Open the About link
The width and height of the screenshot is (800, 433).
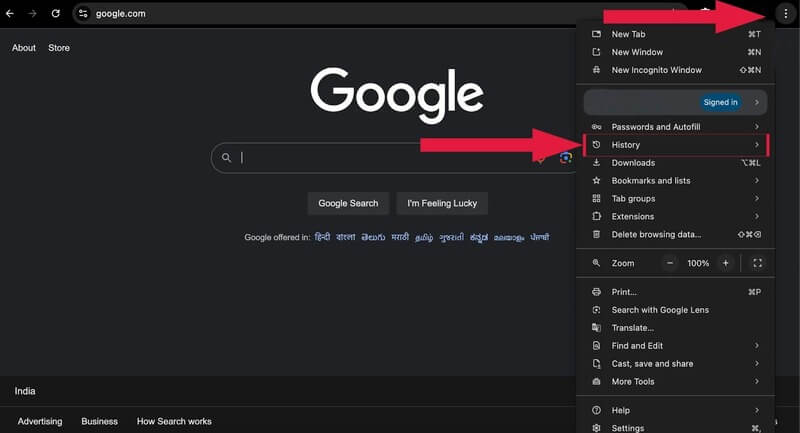(24, 47)
